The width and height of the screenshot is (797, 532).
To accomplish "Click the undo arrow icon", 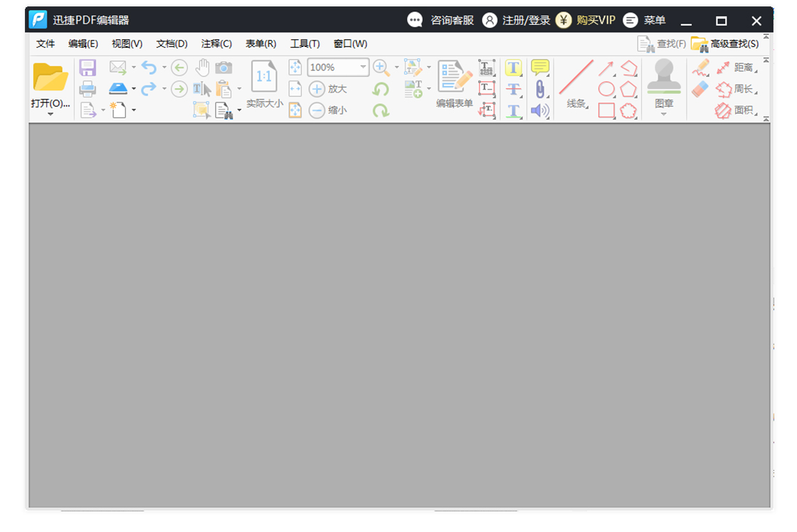I will point(149,67).
